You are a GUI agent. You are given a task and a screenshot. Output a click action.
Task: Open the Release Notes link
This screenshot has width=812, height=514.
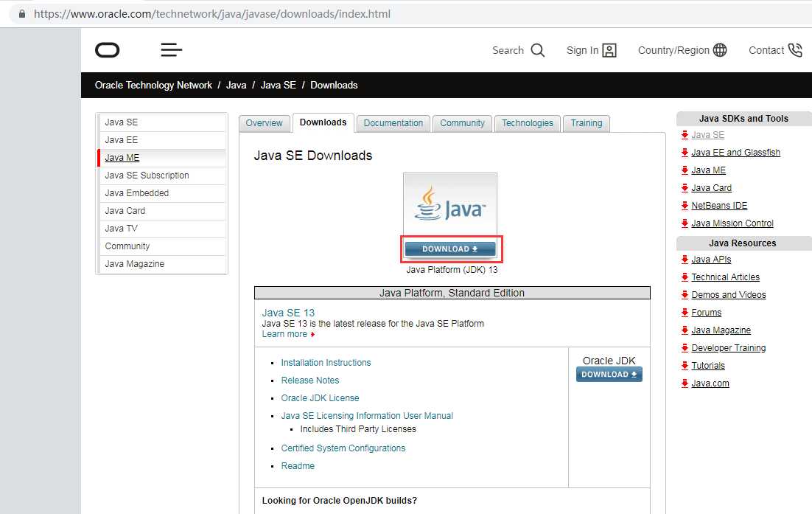pyautogui.click(x=309, y=381)
